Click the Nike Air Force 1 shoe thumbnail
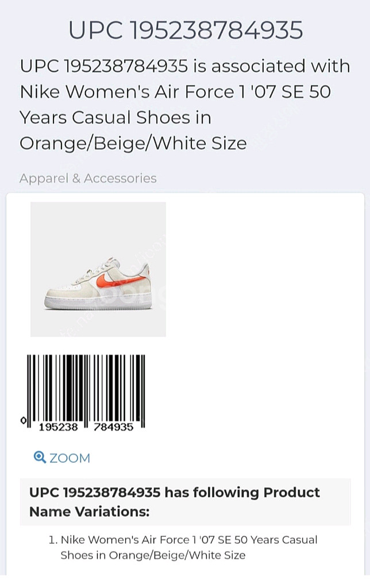The height and width of the screenshot is (588, 370). (x=98, y=269)
